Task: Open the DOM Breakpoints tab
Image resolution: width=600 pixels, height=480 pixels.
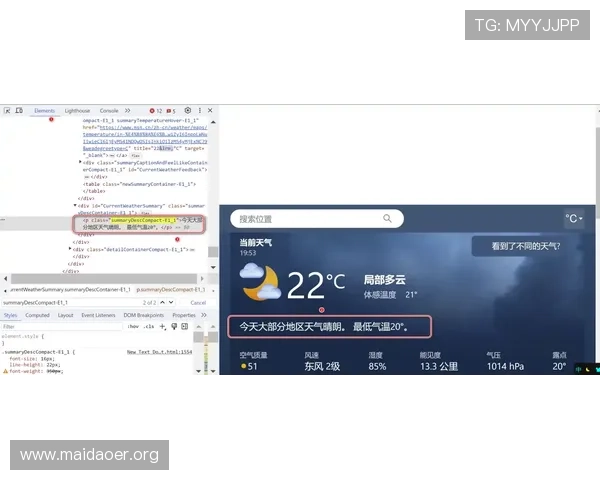Action: click(143, 315)
